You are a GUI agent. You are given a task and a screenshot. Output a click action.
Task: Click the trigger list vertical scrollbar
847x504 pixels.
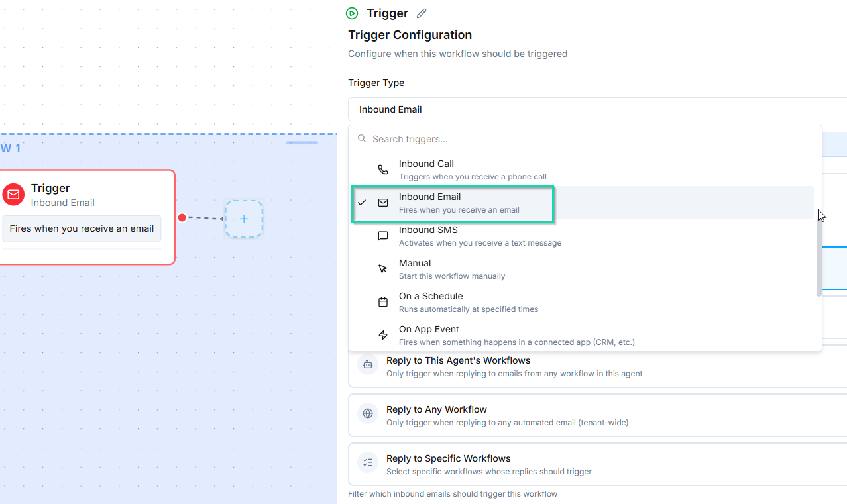pos(819,258)
